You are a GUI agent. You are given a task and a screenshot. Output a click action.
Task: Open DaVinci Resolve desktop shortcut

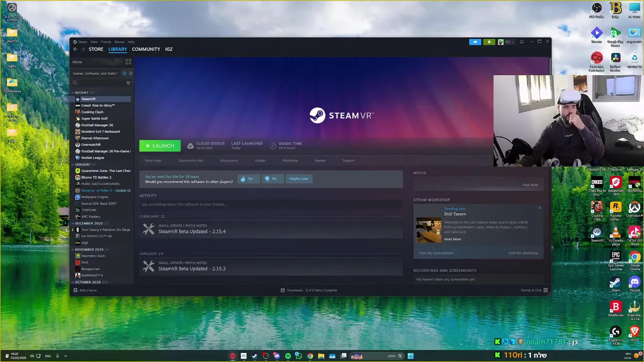point(615,61)
